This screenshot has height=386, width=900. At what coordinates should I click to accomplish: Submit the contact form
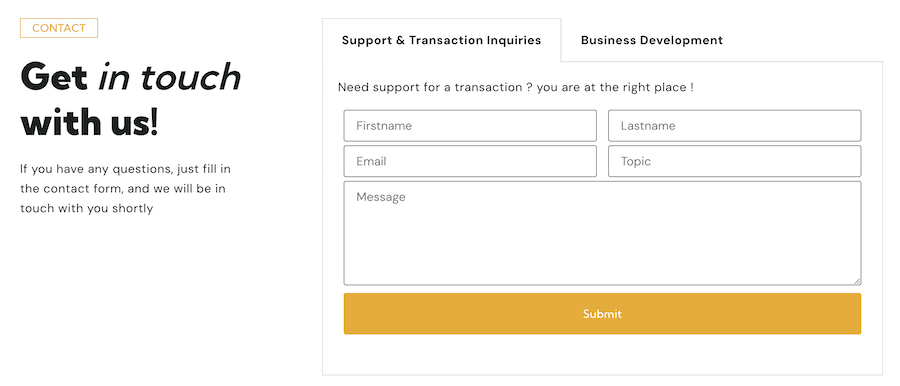pyautogui.click(x=602, y=314)
